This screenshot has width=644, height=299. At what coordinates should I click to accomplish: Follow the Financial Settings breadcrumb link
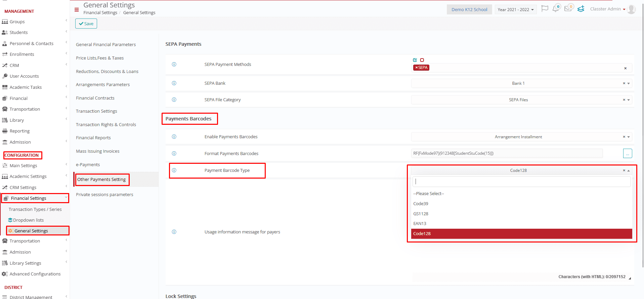click(100, 12)
